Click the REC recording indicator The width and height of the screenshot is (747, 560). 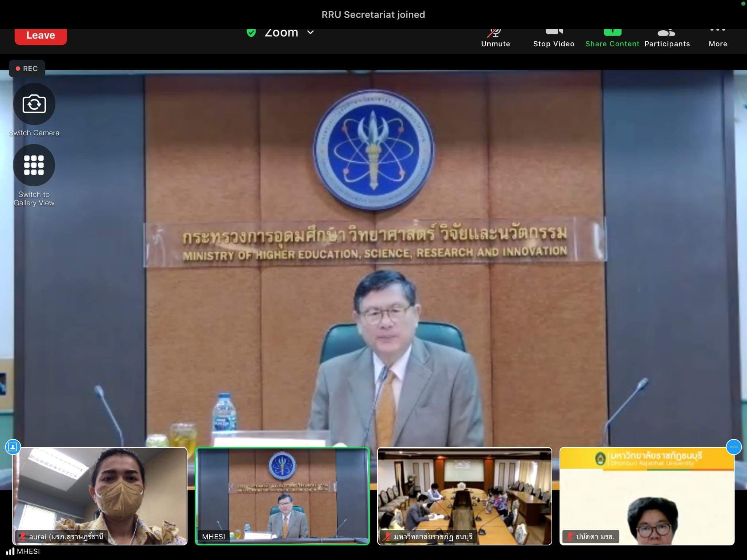(27, 69)
